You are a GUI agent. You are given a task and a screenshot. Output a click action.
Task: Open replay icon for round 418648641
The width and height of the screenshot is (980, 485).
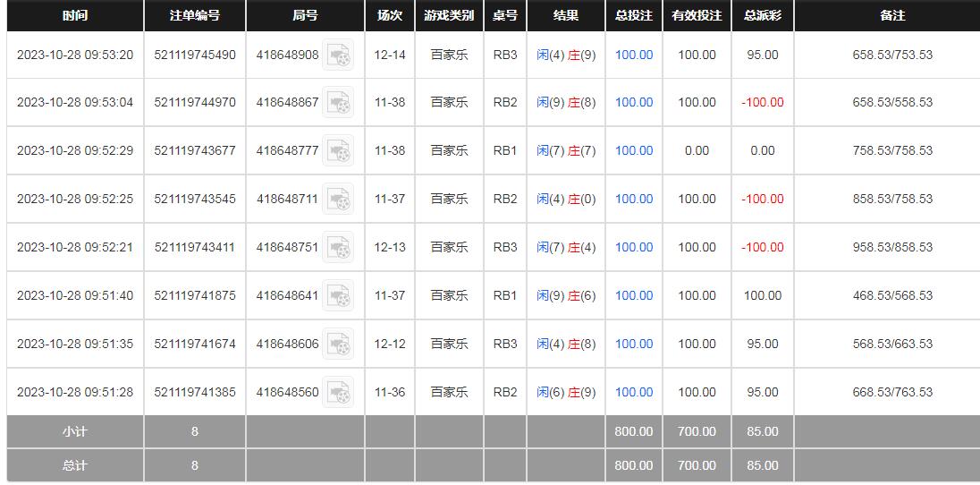pyautogui.click(x=338, y=296)
